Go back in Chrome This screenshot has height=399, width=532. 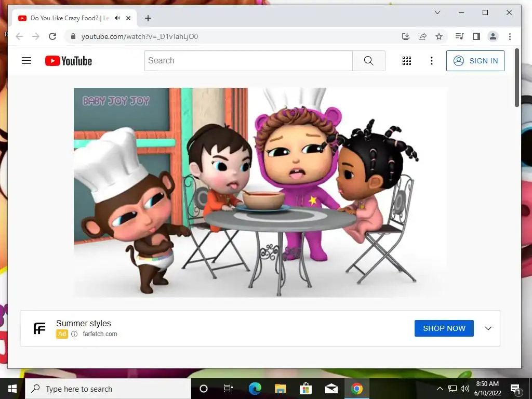[19, 36]
